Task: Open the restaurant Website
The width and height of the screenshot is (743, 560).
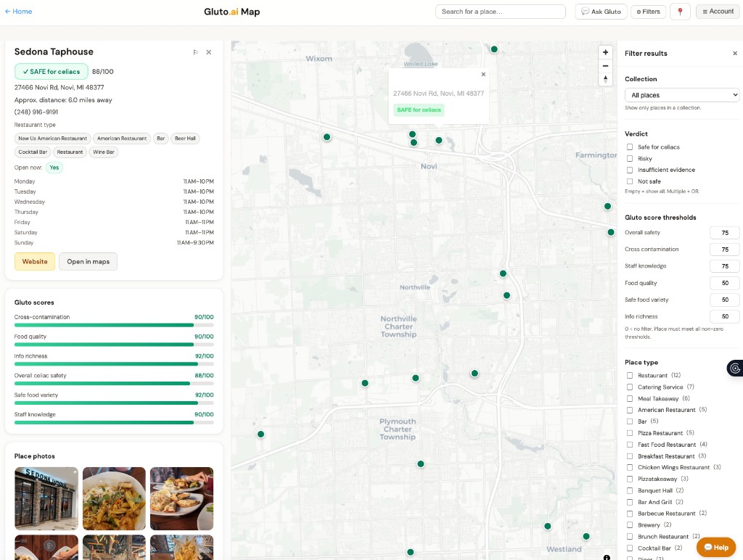Action: click(35, 262)
